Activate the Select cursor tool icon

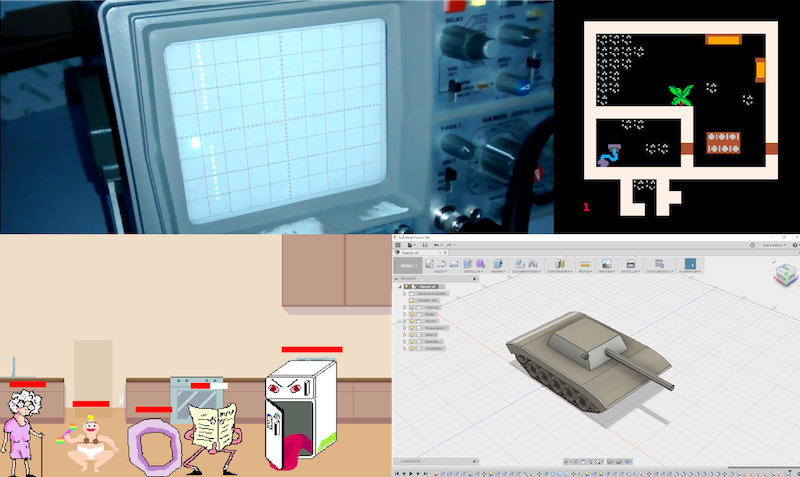point(690,264)
